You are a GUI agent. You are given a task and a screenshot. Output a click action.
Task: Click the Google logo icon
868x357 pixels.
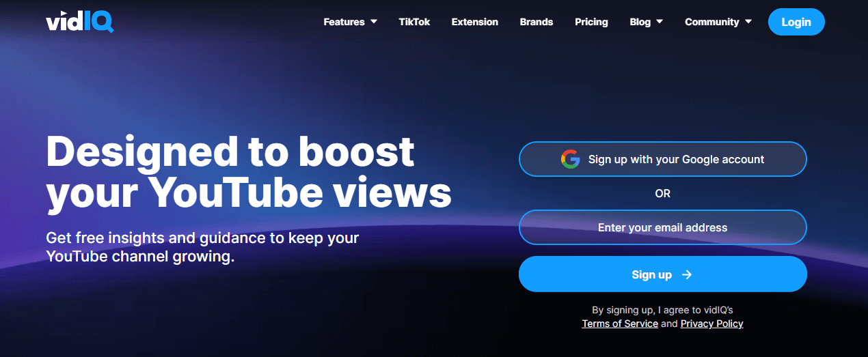pos(570,159)
